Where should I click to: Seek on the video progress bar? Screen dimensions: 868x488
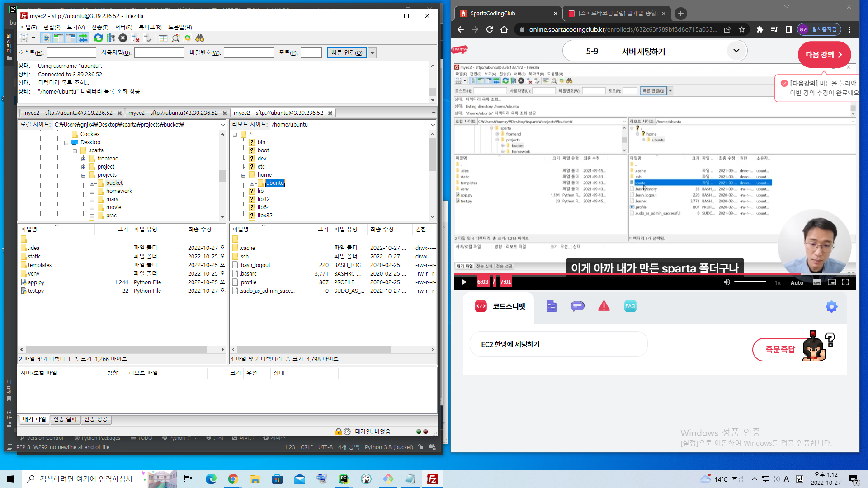pyautogui.click(x=655, y=274)
